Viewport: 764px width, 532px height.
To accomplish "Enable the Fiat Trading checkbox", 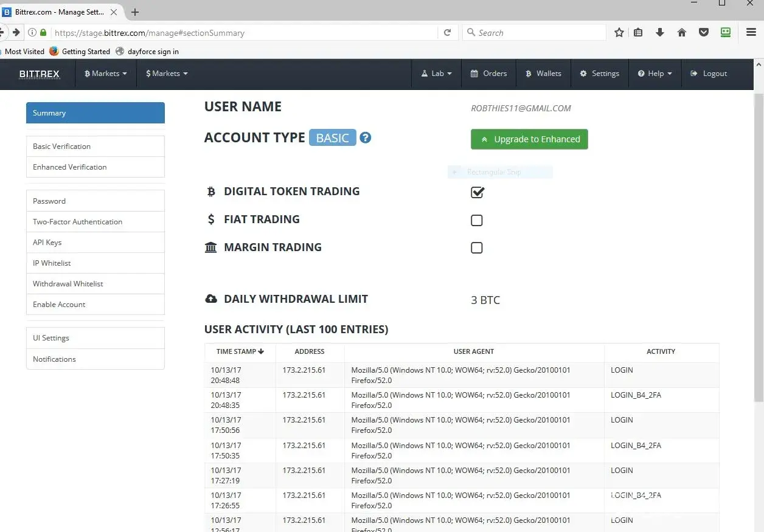I will pyautogui.click(x=477, y=220).
